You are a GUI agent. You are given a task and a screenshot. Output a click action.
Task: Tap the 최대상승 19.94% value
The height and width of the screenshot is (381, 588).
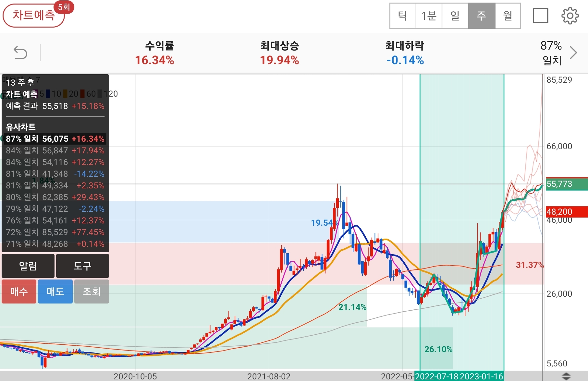[279, 60]
